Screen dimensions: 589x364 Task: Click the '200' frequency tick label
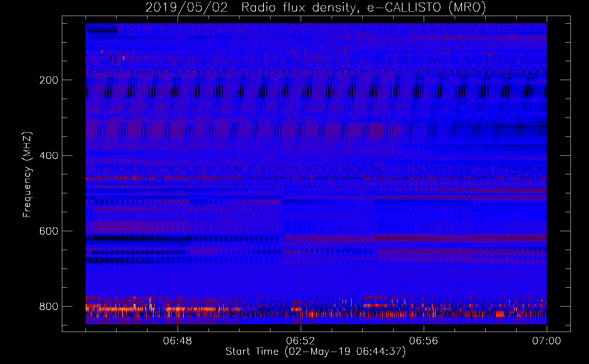tap(49, 80)
